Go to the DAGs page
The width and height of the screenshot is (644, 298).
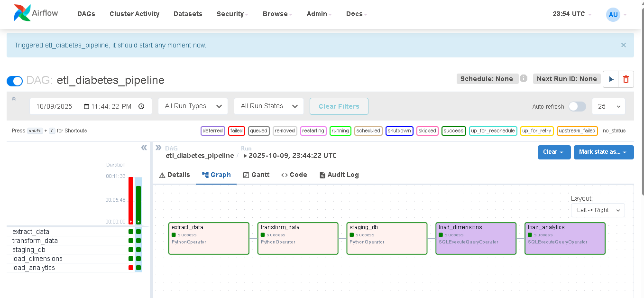(x=86, y=14)
